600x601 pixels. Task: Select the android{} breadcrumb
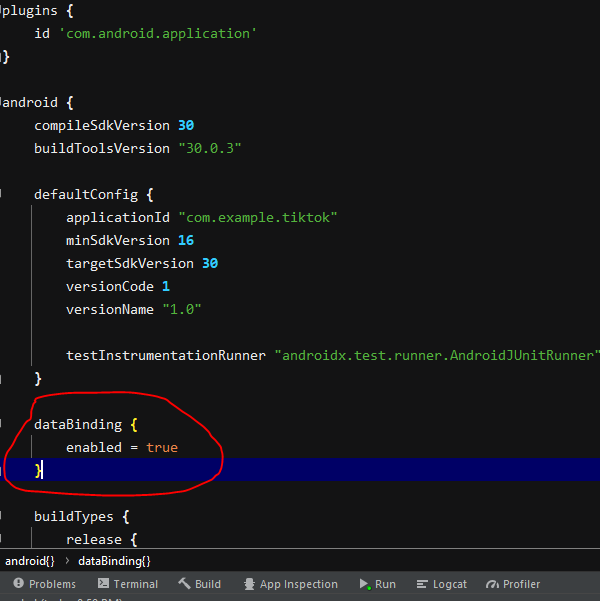click(x=30, y=561)
